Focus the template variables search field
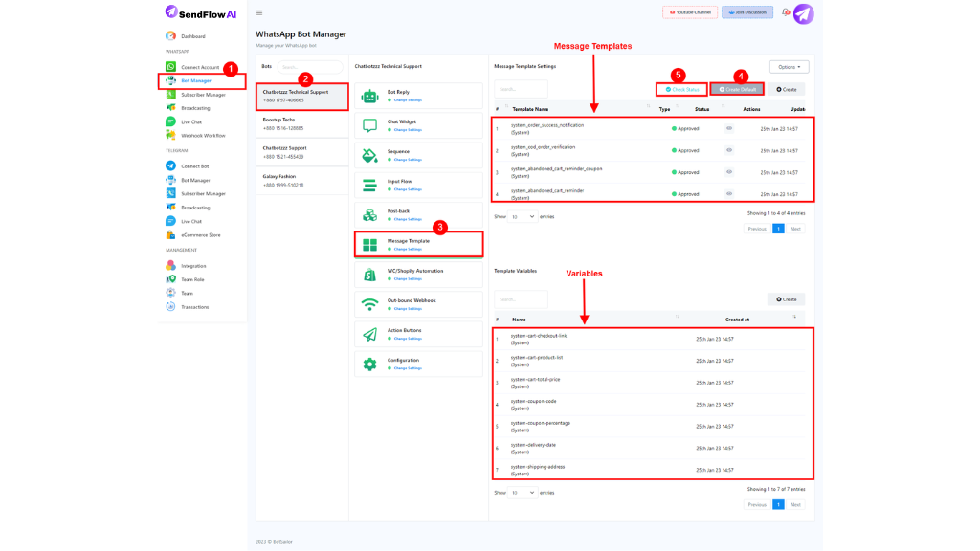This screenshot has width=980, height=551. (522, 299)
